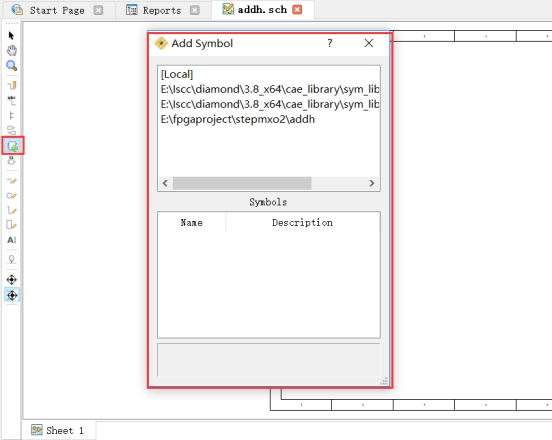
Task: Click the dialog resize grip corner
Action: pyautogui.click(x=384, y=381)
